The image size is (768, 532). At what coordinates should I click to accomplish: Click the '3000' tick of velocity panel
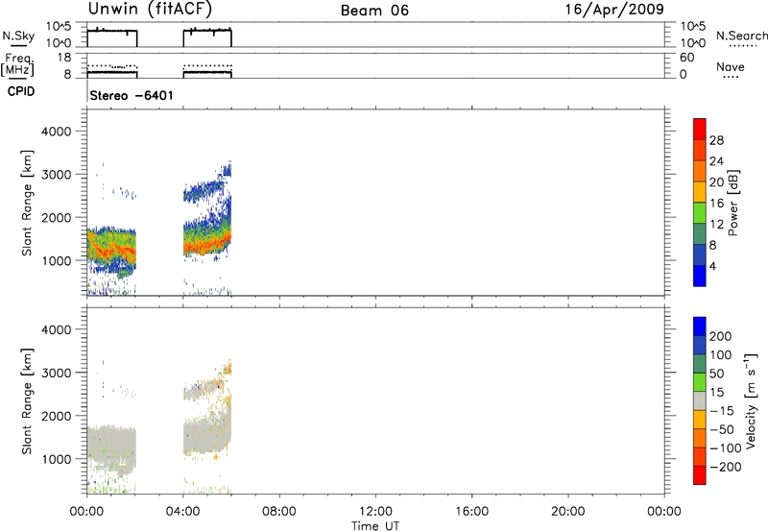(57, 373)
